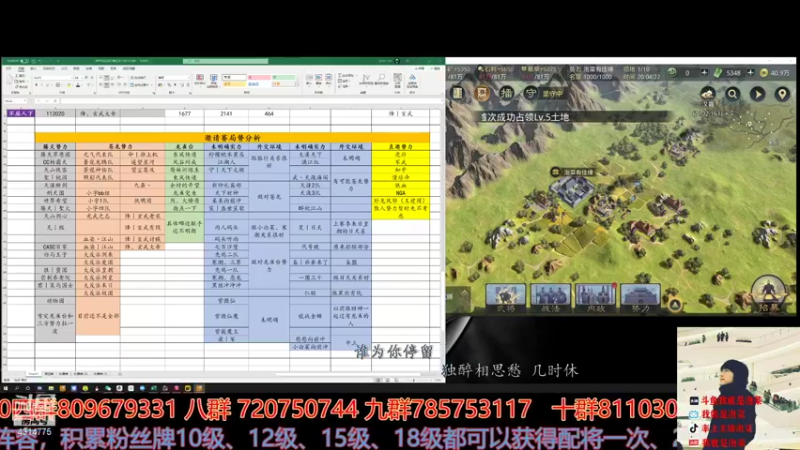
Task: Click the magnifier search icon on game map
Action: click(x=733, y=94)
